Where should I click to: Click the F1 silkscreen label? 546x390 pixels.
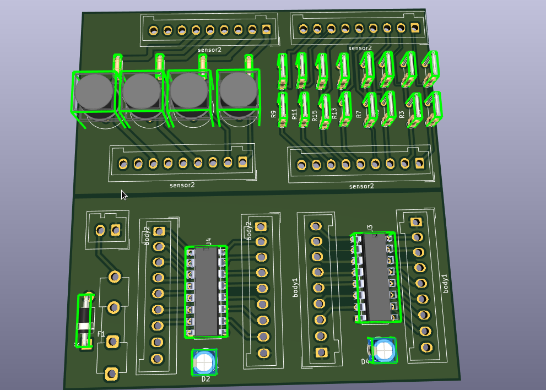point(101,334)
